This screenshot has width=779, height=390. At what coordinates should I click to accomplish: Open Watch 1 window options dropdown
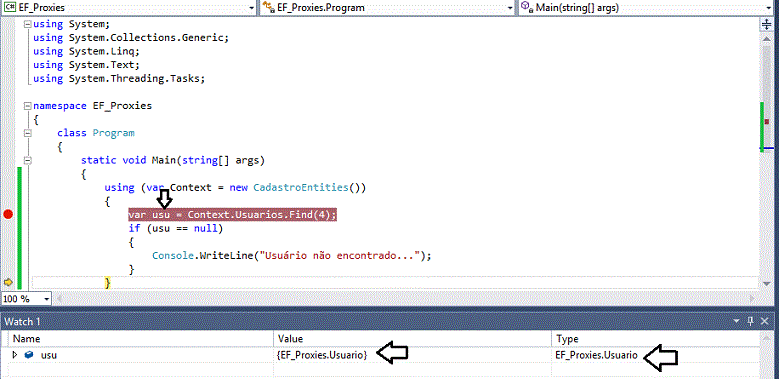pos(736,321)
